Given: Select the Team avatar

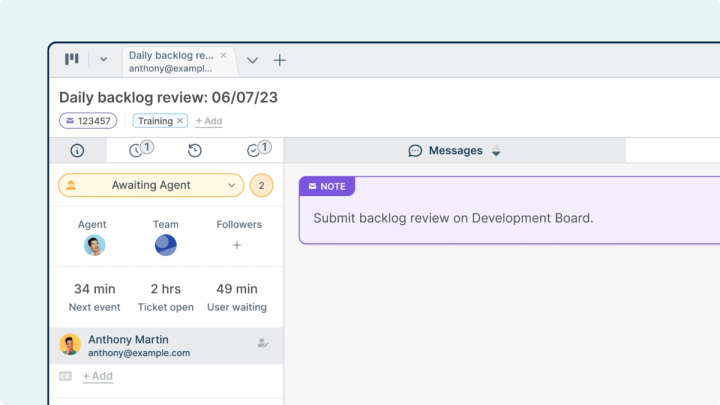Looking at the screenshot, I should tap(166, 245).
